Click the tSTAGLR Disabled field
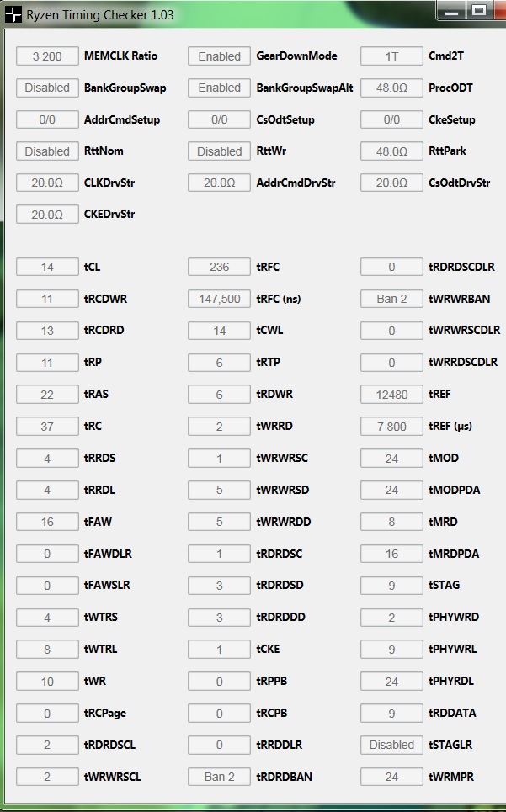This screenshot has width=506, height=812. click(391, 745)
